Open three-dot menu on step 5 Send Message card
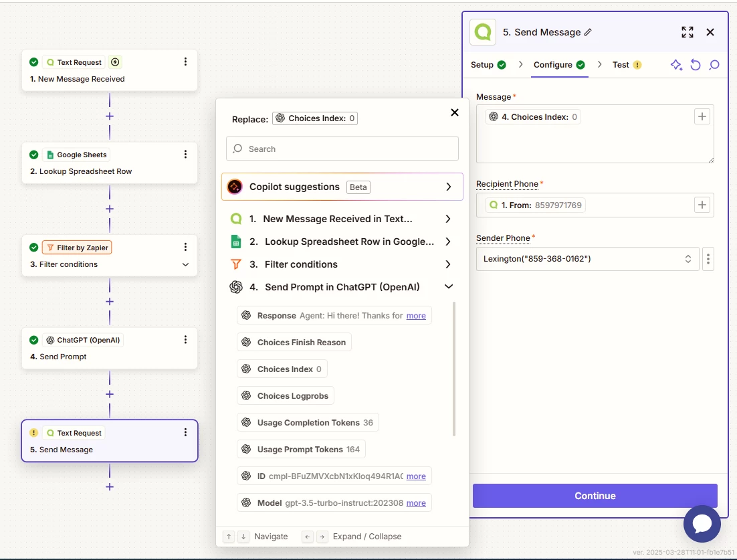This screenshot has width=737, height=560. click(x=185, y=432)
